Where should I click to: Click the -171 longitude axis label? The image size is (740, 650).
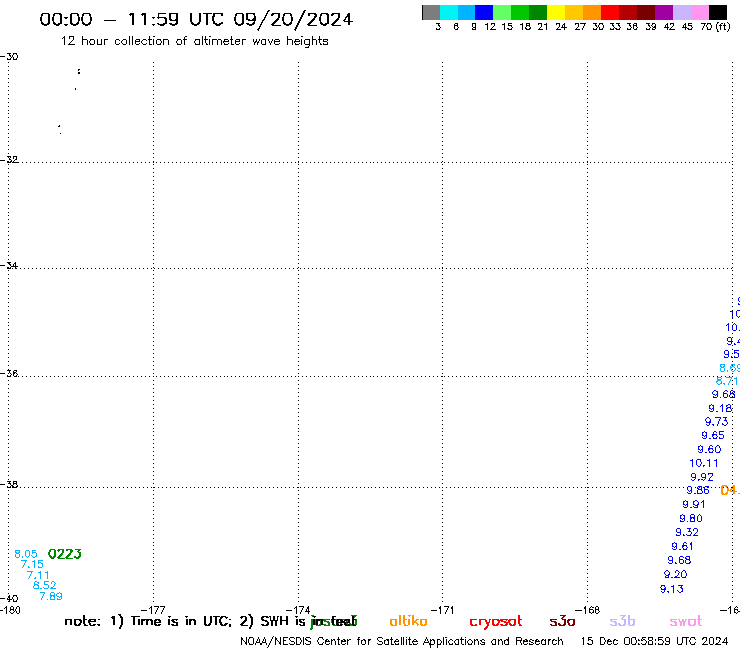442,610
